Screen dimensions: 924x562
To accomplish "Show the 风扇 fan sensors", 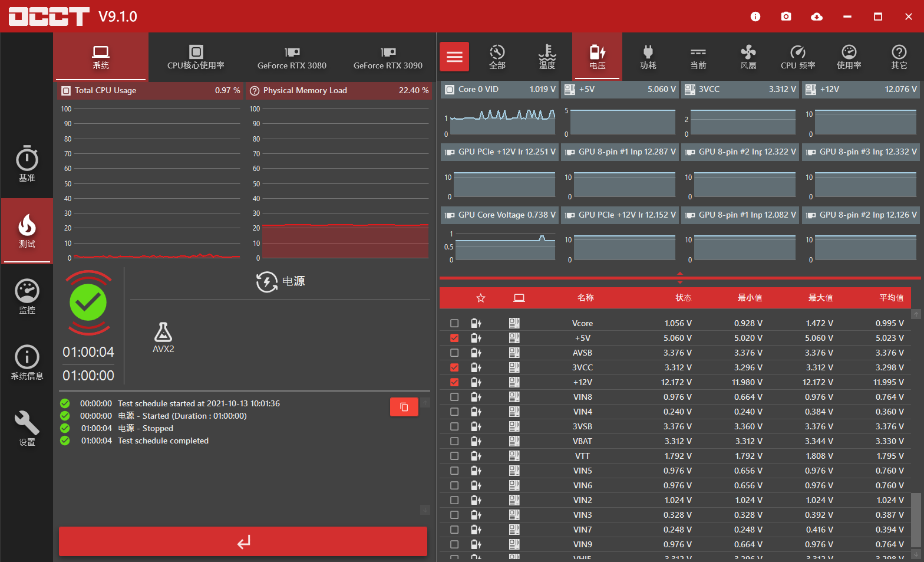I will pyautogui.click(x=748, y=57).
